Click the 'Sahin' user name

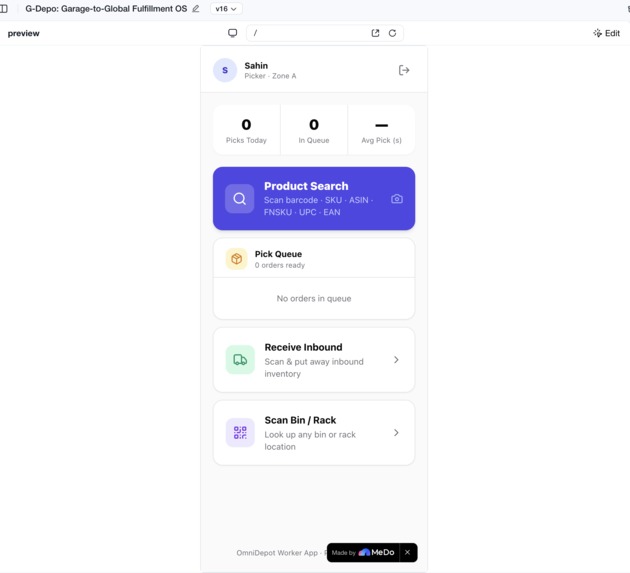click(x=256, y=65)
